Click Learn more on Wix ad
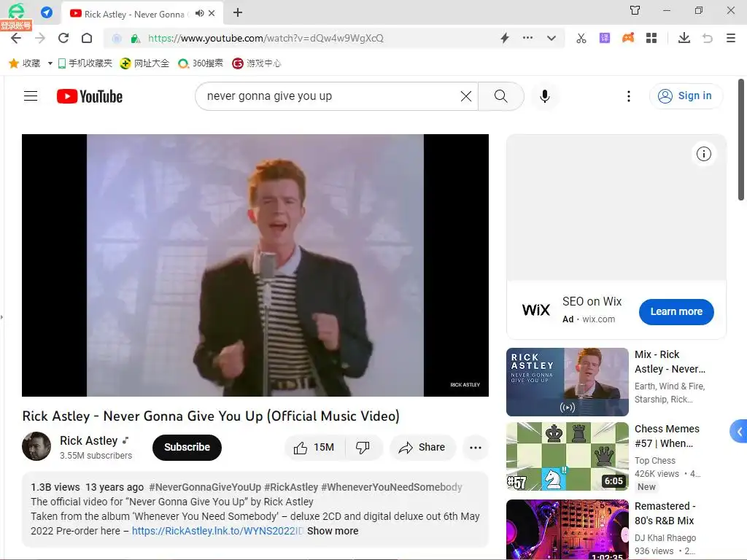The width and height of the screenshot is (747, 560). pyautogui.click(x=676, y=312)
